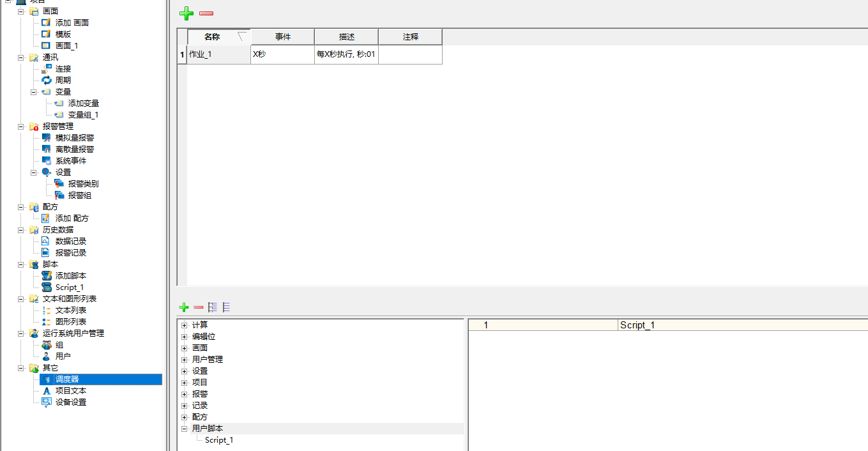Click the 事件 column header

[282, 36]
